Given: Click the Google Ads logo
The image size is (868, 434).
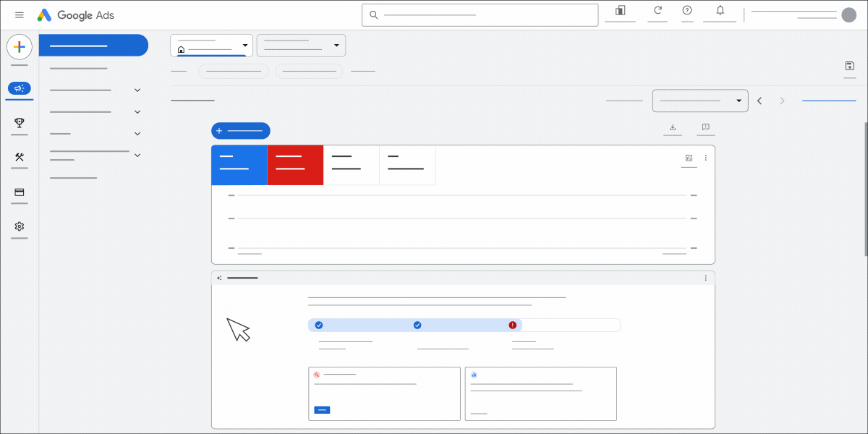Looking at the screenshot, I should tap(76, 15).
